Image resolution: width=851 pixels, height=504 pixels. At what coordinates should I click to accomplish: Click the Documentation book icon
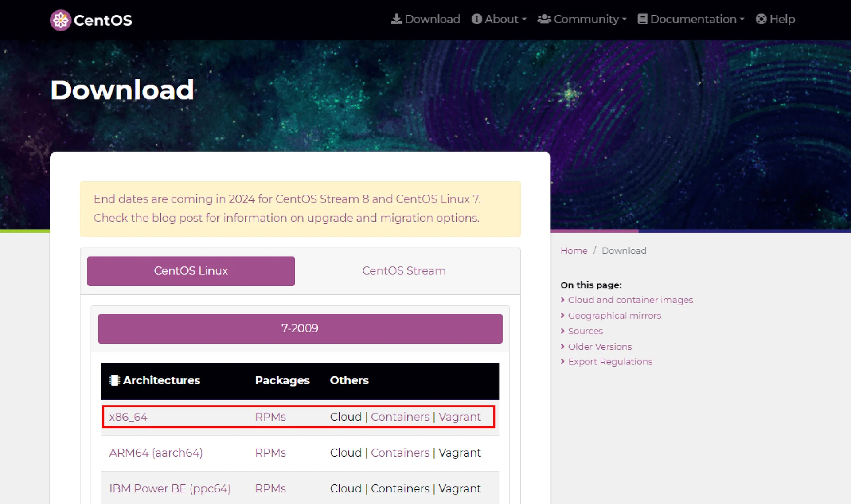(x=642, y=19)
